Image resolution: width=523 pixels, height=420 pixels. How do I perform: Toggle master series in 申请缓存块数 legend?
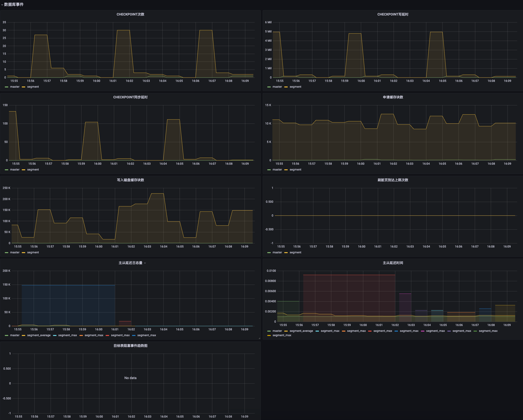277,170
